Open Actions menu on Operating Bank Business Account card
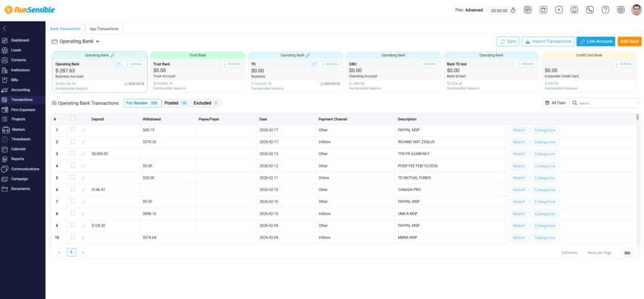644x299 pixels. click(133, 64)
